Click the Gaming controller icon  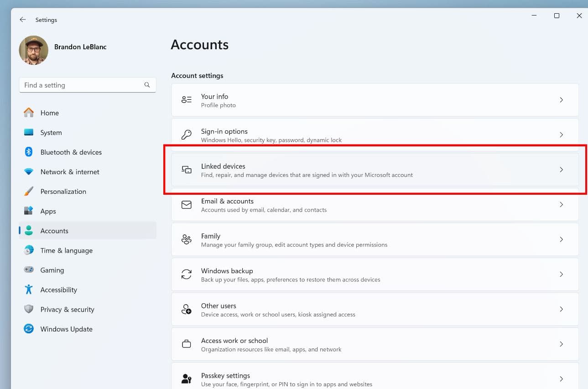[x=29, y=270]
